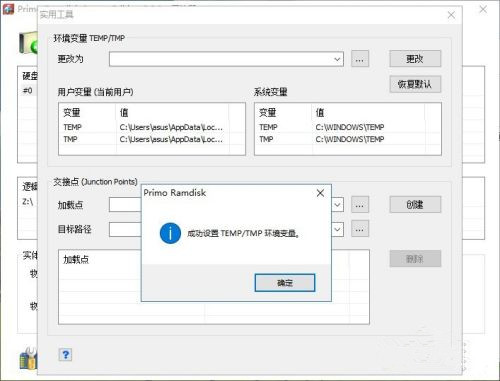Click the Primo Ramdisk app icon in title bar

(x=8, y=9)
